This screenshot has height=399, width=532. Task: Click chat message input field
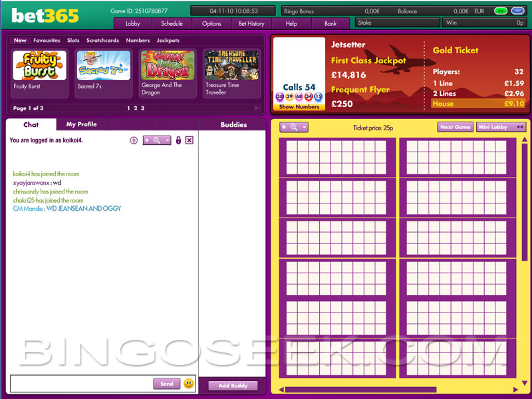point(82,384)
